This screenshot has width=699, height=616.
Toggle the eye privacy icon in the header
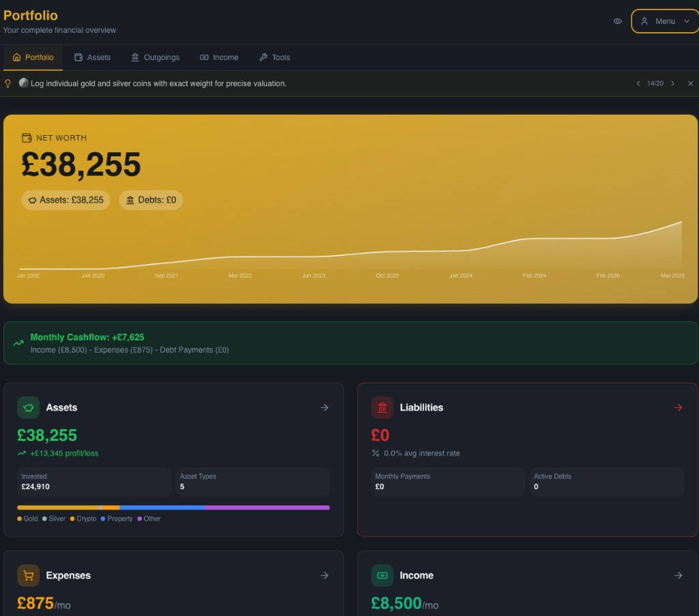pos(617,21)
